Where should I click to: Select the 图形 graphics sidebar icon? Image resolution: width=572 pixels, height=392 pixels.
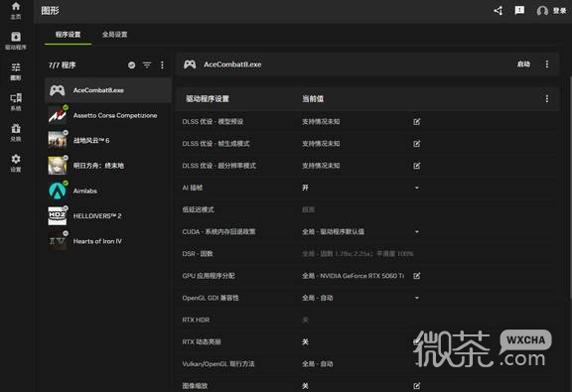16,71
